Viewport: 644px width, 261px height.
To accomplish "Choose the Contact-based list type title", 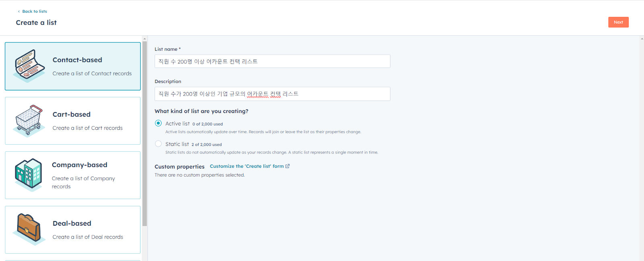I will 77,60.
